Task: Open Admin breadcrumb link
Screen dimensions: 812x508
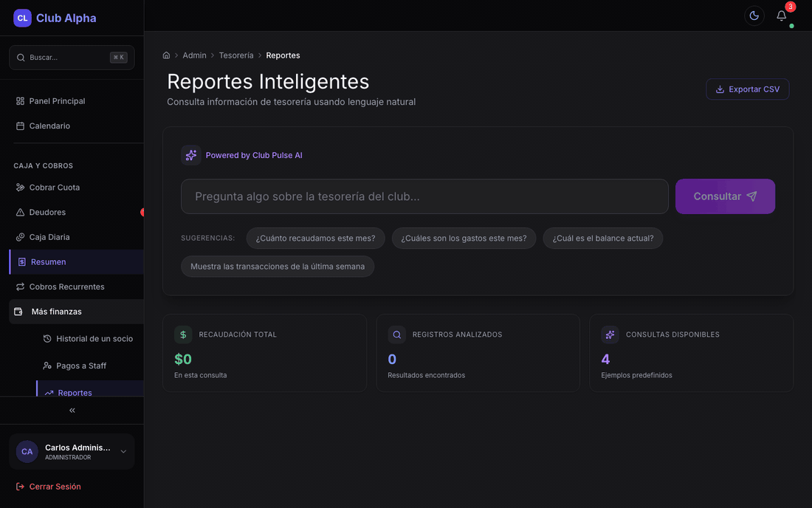Action: (x=194, y=55)
